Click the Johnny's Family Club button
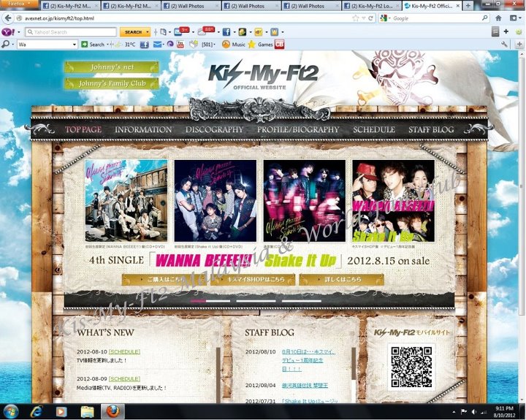 112,83
